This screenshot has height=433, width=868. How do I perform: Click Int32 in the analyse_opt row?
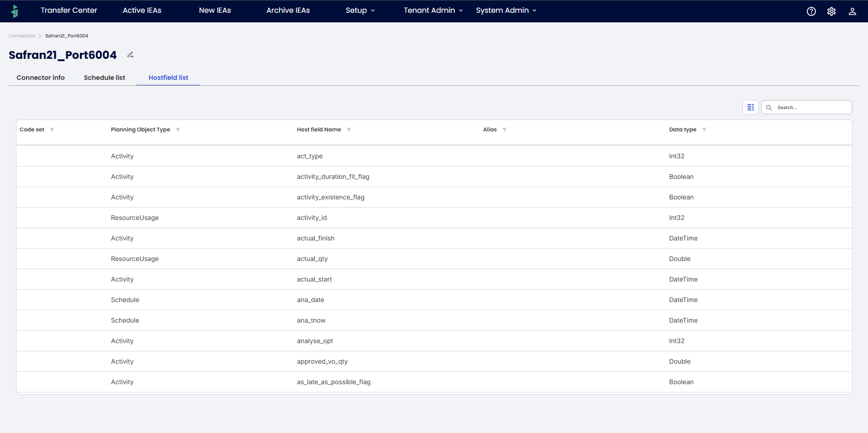point(677,341)
